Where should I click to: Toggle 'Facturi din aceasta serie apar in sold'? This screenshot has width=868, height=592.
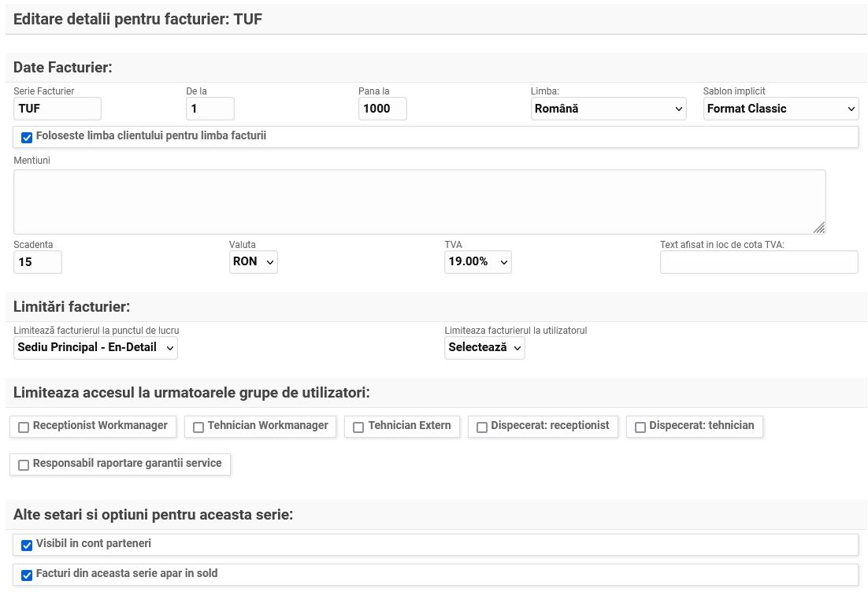point(27,575)
